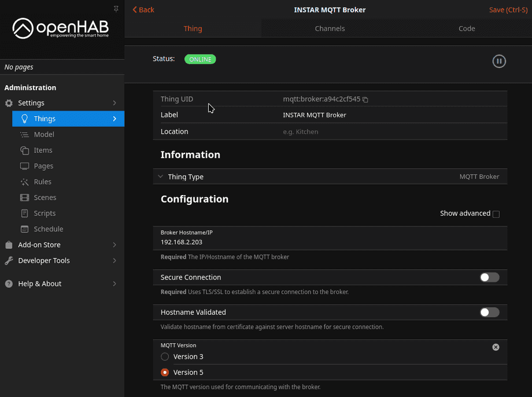Toggle Hostname Validated on
The image size is (532, 397).
point(489,312)
